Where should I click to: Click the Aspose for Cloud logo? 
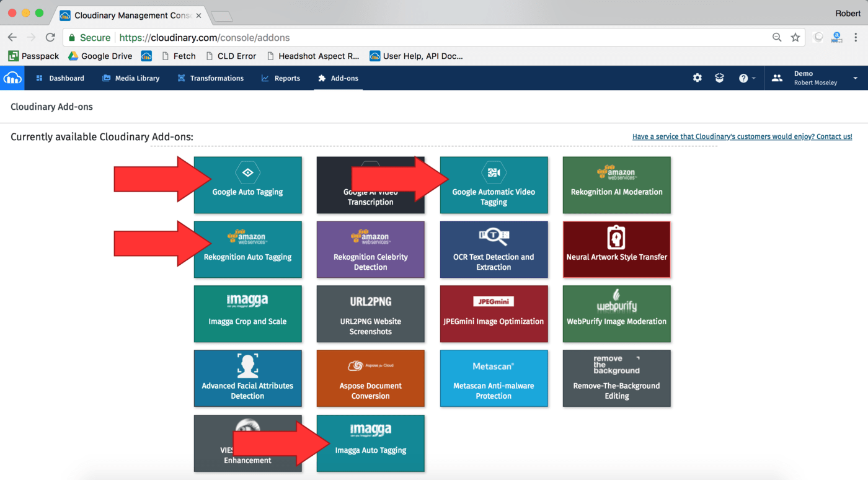point(370,366)
